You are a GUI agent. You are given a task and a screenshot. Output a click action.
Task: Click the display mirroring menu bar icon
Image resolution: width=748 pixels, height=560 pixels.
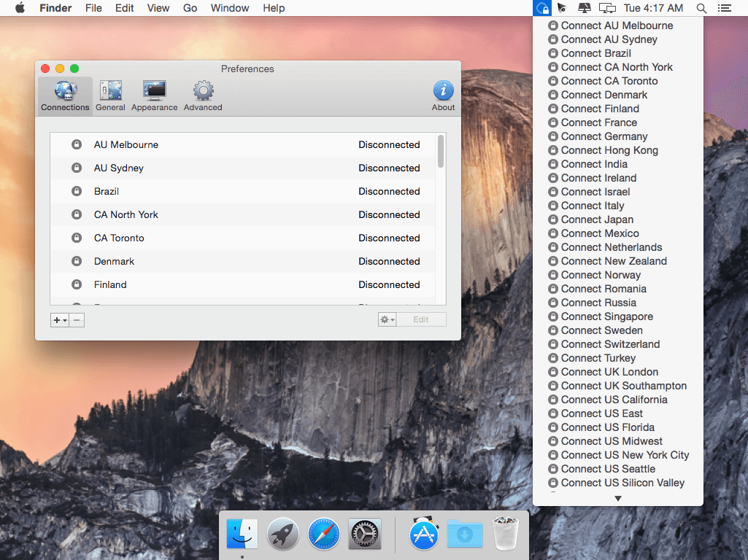coord(608,8)
